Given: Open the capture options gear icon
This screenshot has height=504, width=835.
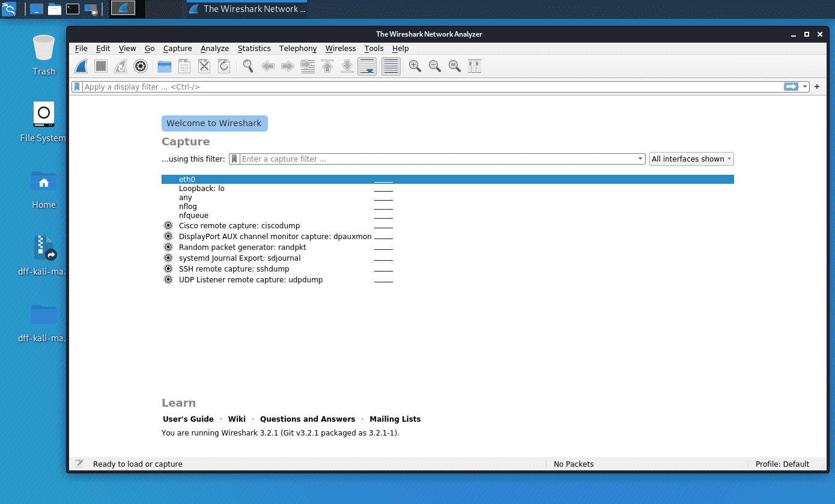Looking at the screenshot, I should (x=141, y=66).
